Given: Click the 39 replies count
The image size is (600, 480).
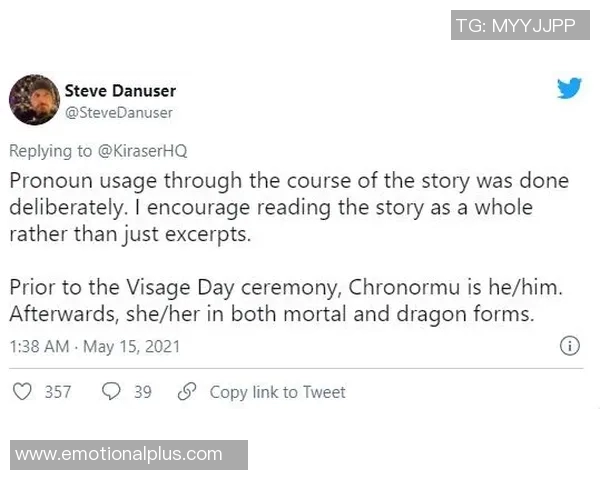Looking at the screenshot, I should (x=142, y=392).
